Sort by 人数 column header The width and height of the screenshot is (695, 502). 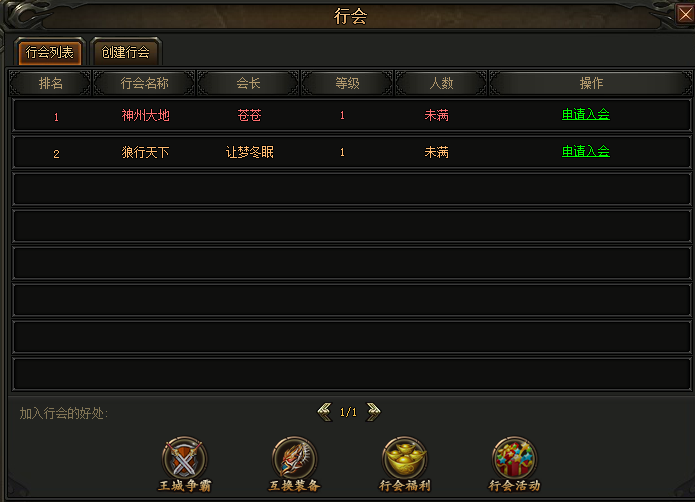[x=441, y=83]
